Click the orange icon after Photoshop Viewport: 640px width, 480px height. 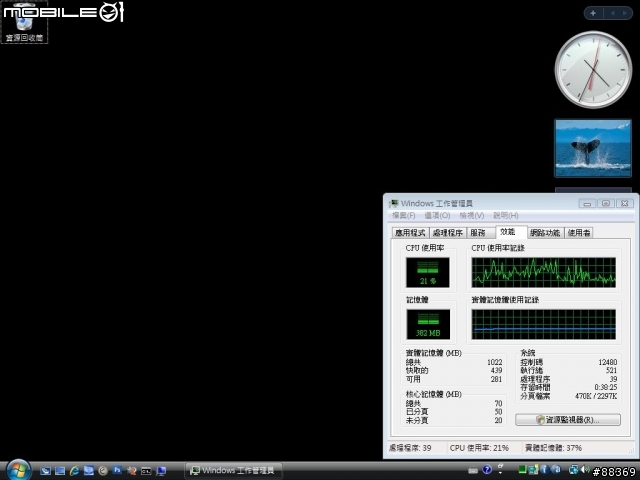131,471
